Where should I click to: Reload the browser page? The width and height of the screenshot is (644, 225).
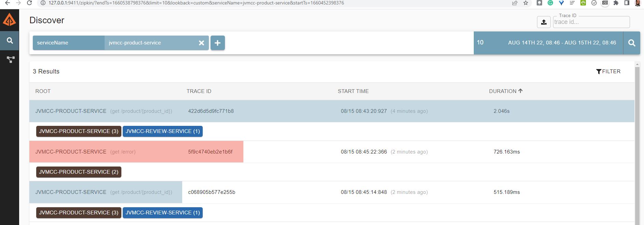(29, 3)
